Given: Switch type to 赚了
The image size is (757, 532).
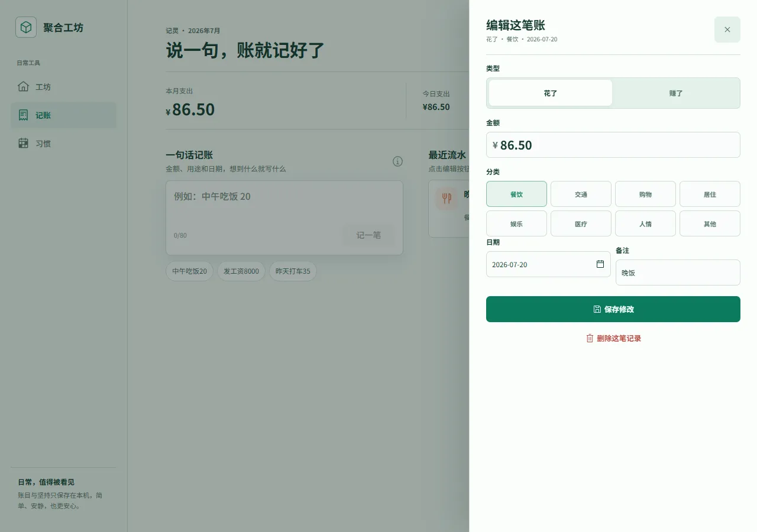Looking at the screenshot, I should (x=676, y=93).
